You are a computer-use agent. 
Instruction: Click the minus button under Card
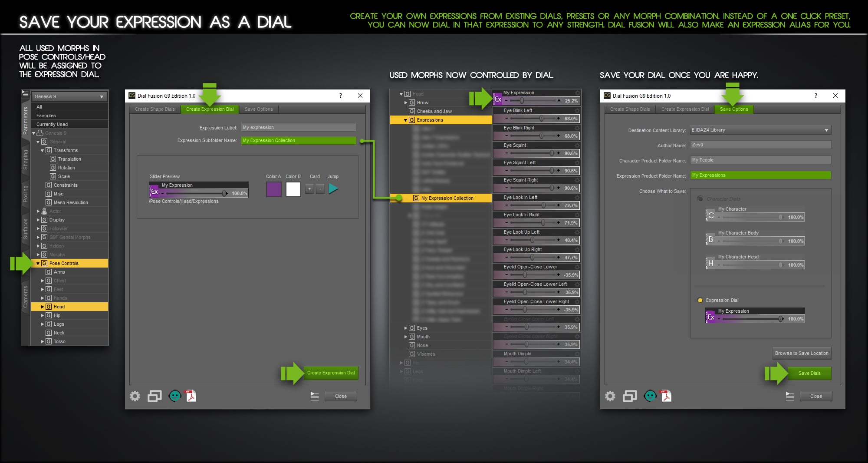point(320,189)
